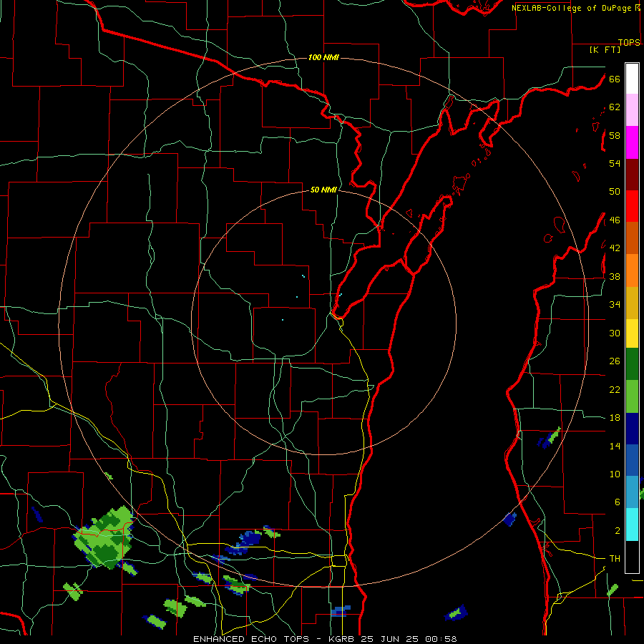Click the dark orange swatch between 46 and 42
Screen dimensions: 644x644
632,238
